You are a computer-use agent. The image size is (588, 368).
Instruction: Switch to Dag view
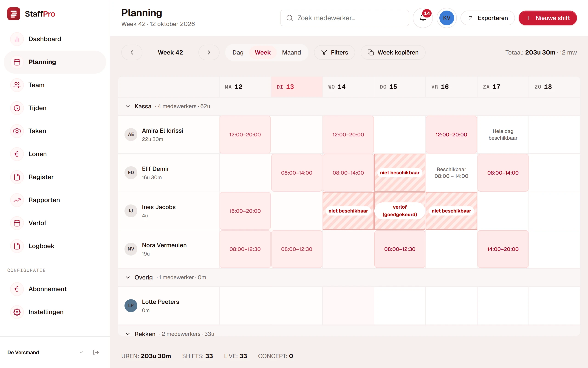point(238,52)
